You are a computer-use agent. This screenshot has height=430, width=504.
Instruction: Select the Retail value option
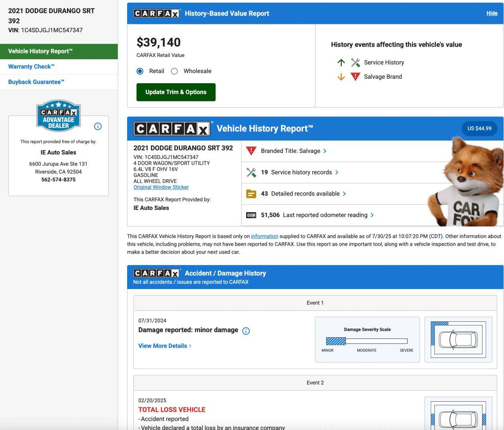140,71
